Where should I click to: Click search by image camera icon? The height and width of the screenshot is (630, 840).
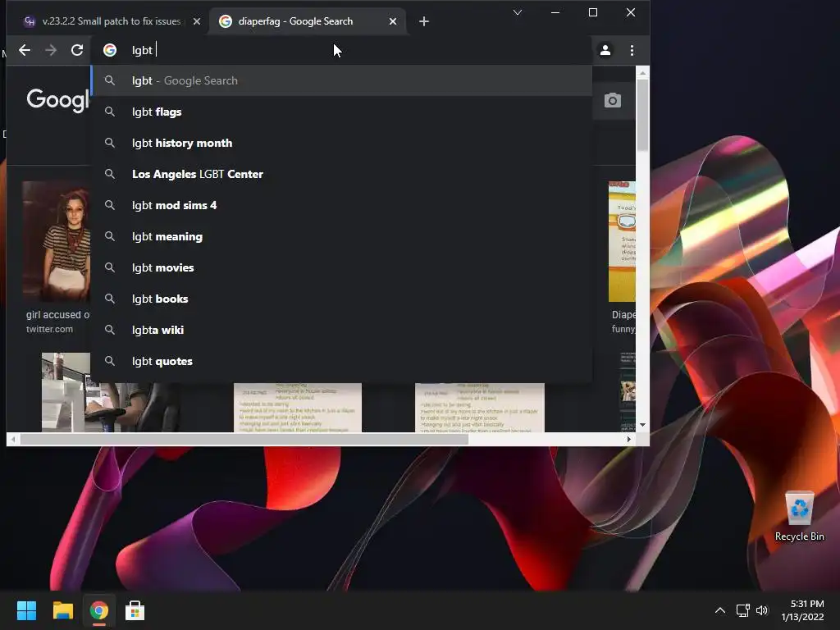(612, 101)
